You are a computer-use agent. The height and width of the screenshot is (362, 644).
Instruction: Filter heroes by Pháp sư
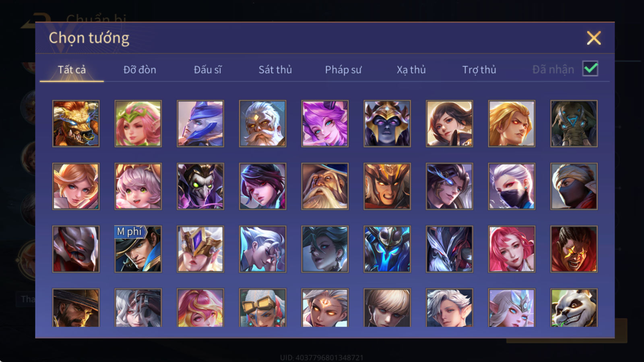click(x=343, y=70)
